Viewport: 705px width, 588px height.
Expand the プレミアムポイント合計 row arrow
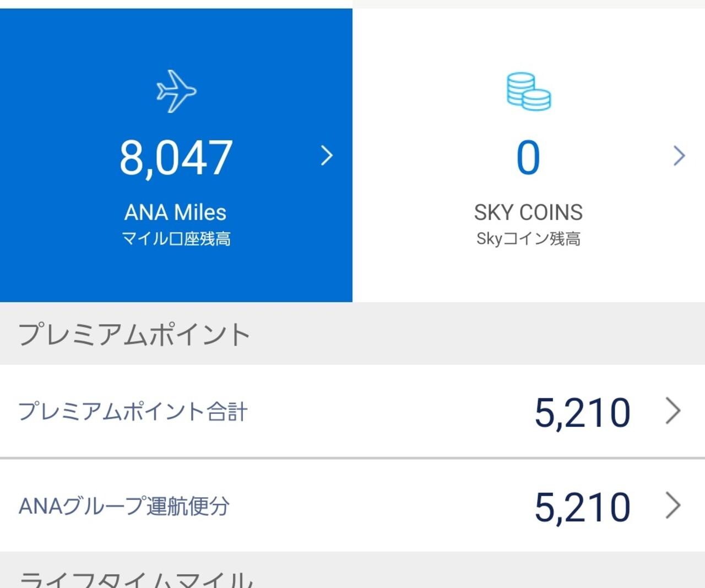point(673,411)
